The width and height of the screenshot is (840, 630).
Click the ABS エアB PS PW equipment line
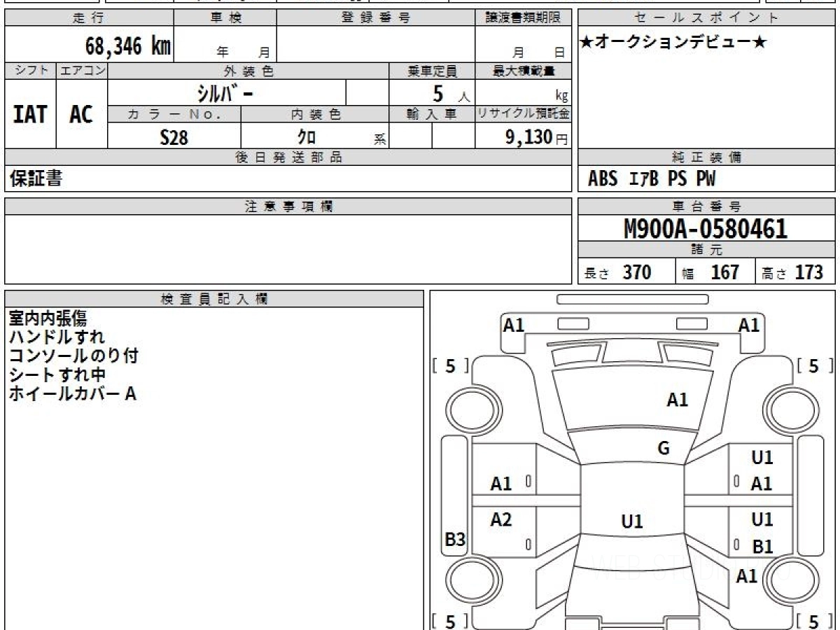pos(652,179)
